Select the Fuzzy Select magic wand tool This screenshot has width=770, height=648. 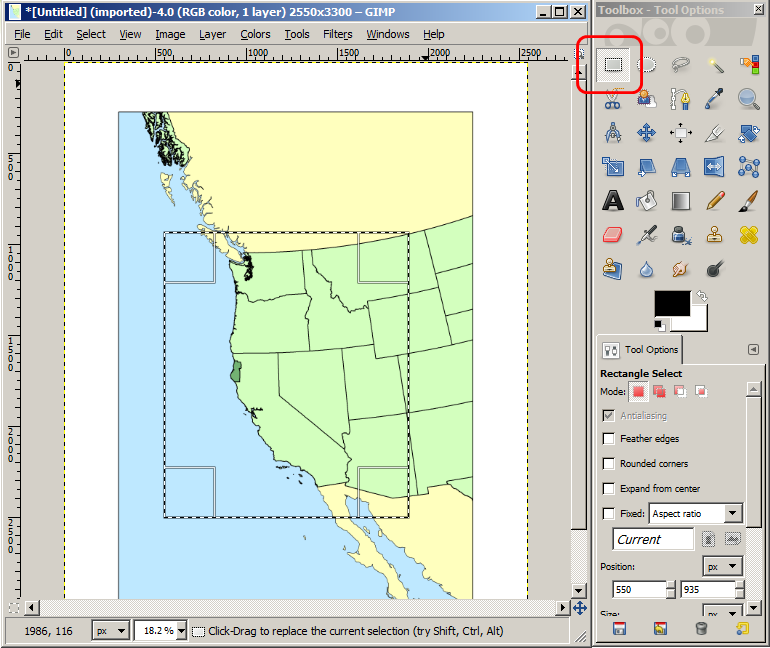point(715,65)
